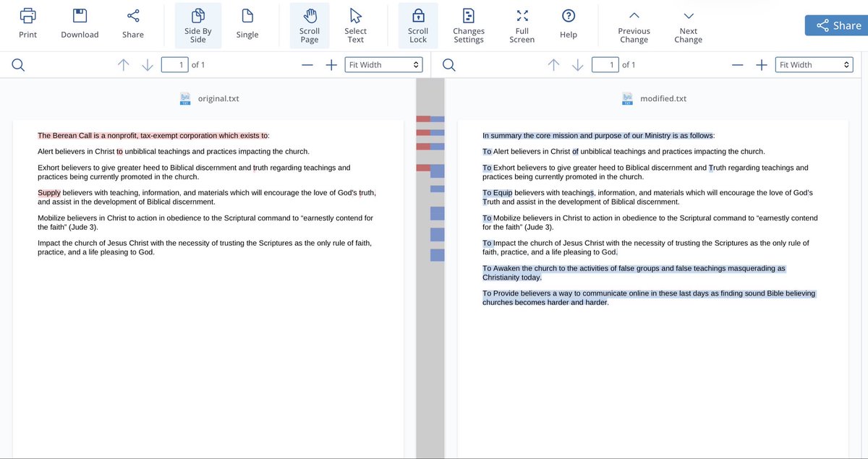Click highlighted line 'In summary the core mission'
Screen dimensions: 868x459
point(598,135)
